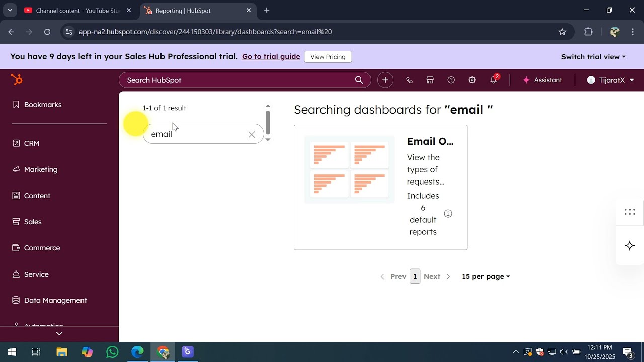Viewport: 644px width, 362px height.
Task: Open the Chrome profile avatar
Action: click(614, 32)
